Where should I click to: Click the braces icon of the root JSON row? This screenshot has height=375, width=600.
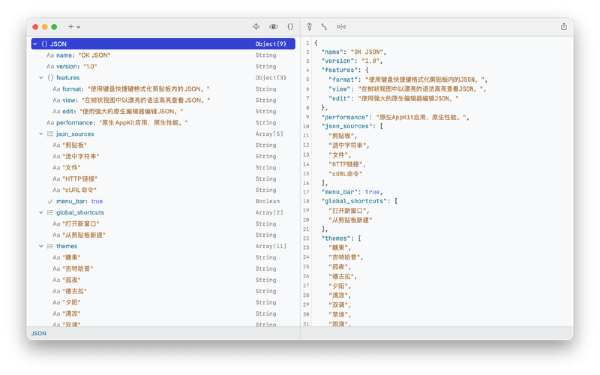pos(44,44)
